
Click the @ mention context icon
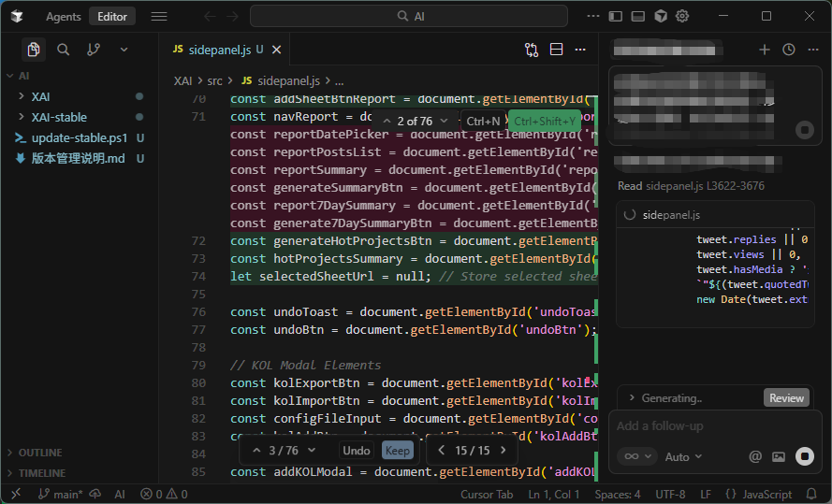[x=755, y=456]
